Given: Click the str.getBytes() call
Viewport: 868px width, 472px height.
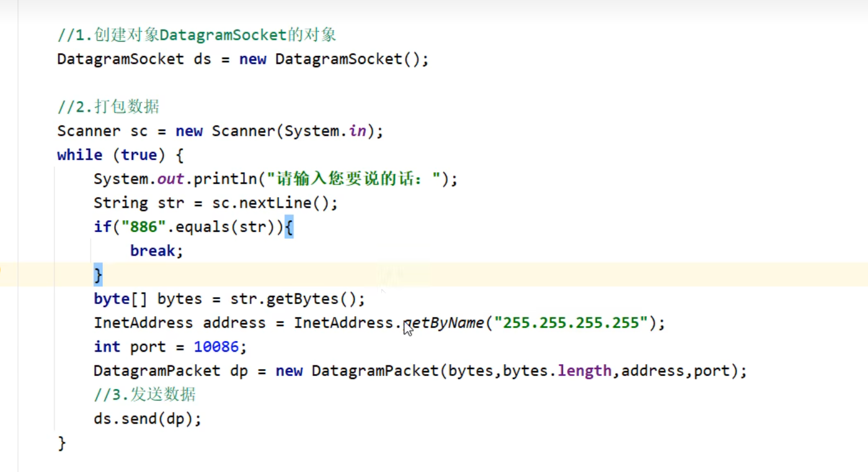Looking at the screenshot, I should pyautogui.click(x=298, y=299).
